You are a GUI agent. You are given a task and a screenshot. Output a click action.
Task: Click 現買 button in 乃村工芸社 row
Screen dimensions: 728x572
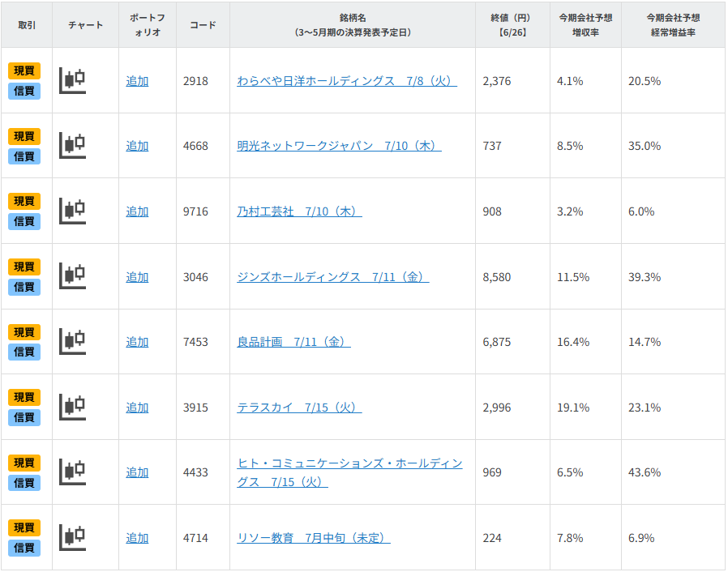point(24,201)
